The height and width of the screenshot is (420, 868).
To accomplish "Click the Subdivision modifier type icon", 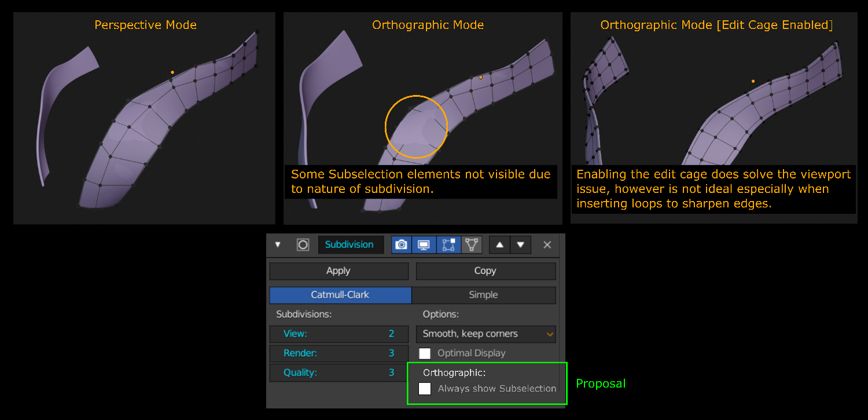I will click(303, 244).
